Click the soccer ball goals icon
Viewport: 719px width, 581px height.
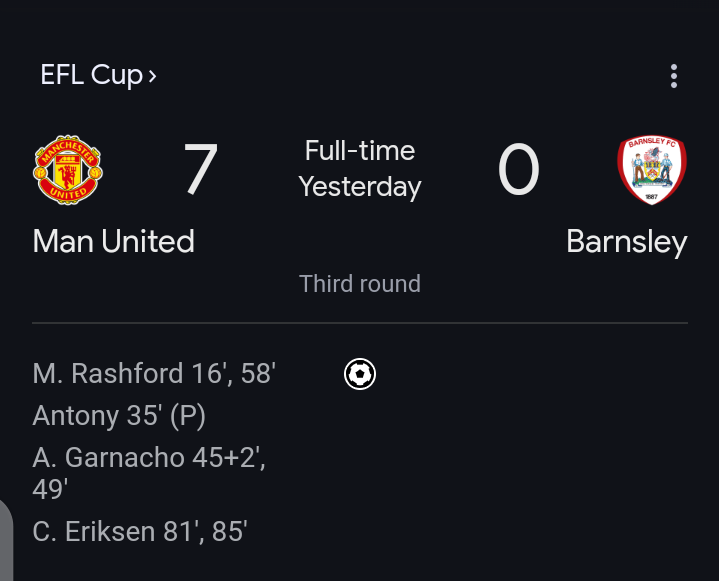[360, 374]
